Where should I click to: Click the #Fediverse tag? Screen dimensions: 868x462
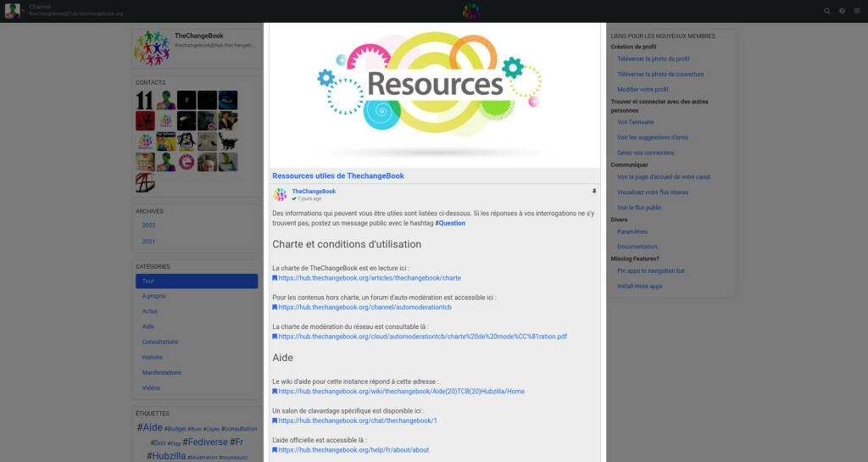click(205, 443)
